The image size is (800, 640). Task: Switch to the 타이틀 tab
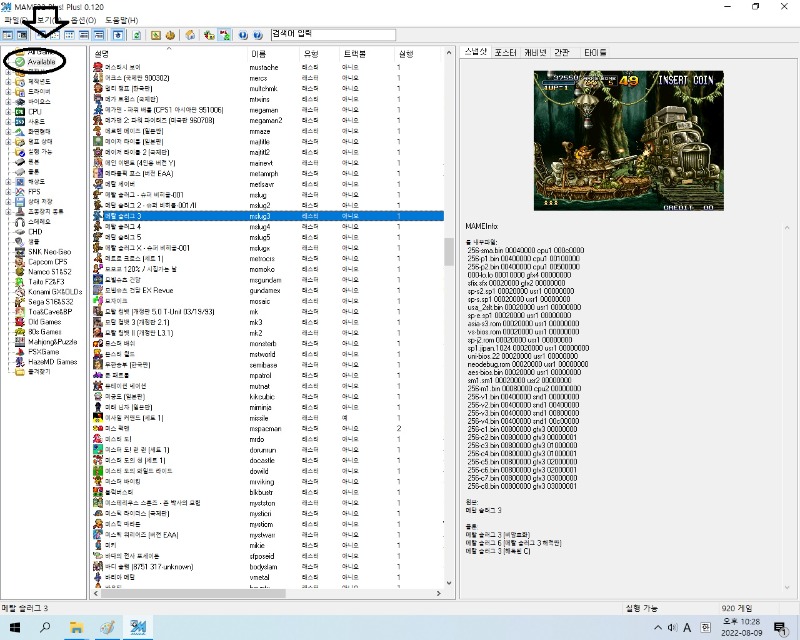click(x=595, y=53)
